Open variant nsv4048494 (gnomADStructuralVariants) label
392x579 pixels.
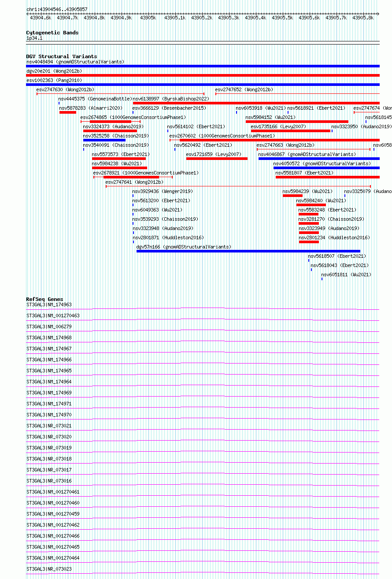(x=75, y=62)
